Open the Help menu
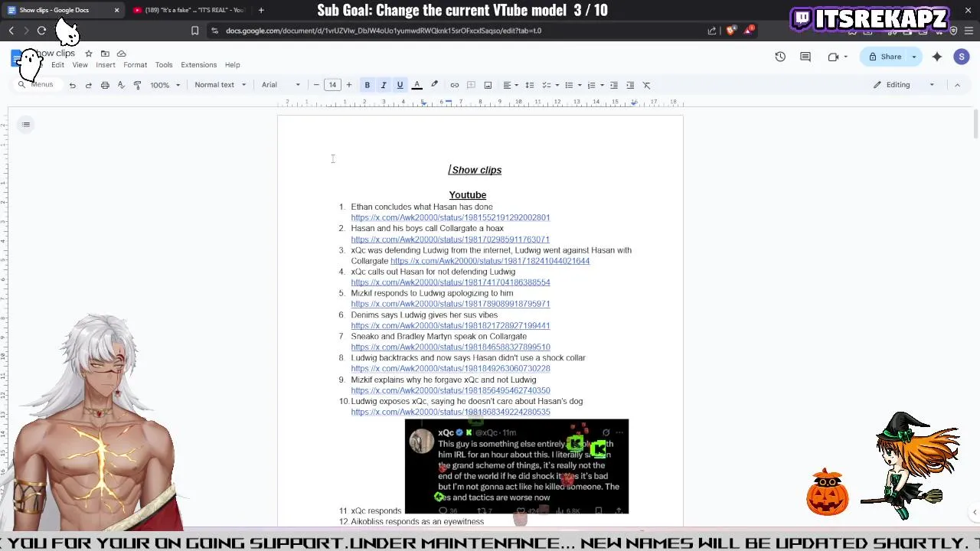The width and height of the screenshot is (980, 551). coord(232,65)
